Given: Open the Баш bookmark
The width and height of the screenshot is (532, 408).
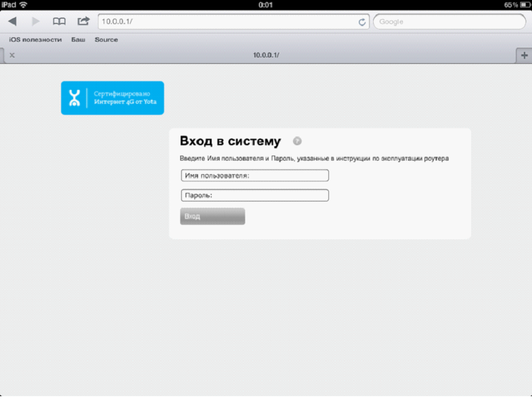Looking at the screenshot, I should [78, 40].
